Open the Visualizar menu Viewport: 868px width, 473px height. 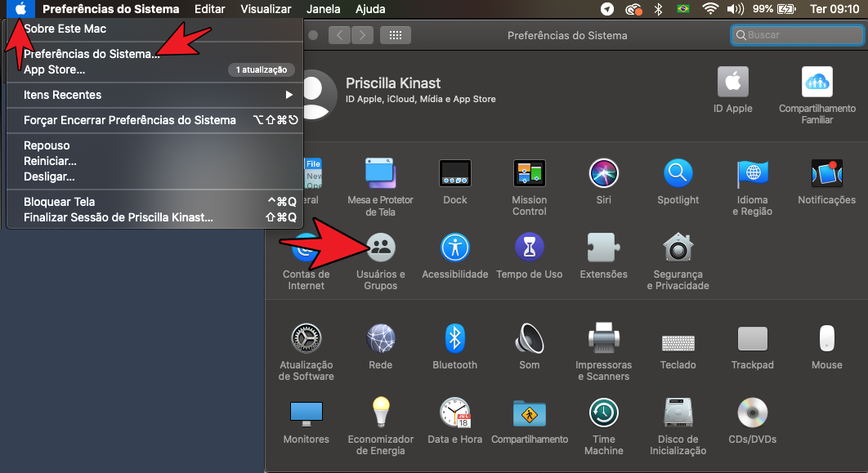click(x=266, y=9)
